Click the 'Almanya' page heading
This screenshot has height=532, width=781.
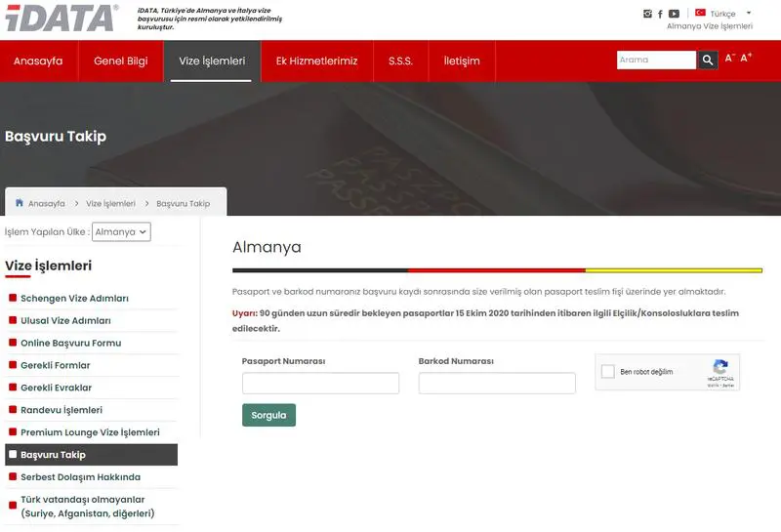(x=267, y=247)
